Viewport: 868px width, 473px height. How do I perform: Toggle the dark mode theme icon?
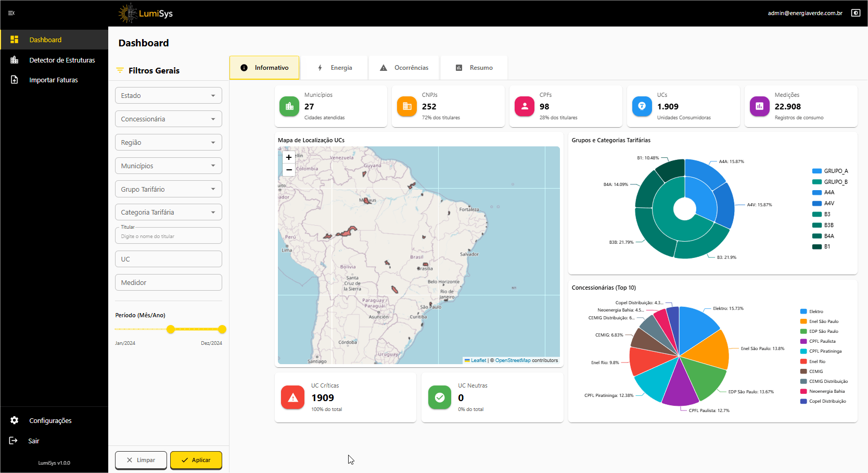click(x=856, y=13)
